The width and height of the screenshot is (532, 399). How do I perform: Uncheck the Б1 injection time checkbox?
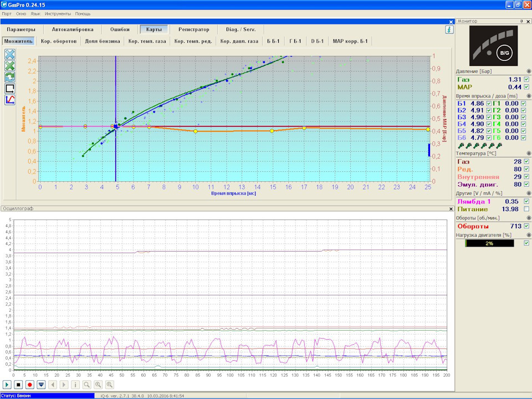(489, 104)
